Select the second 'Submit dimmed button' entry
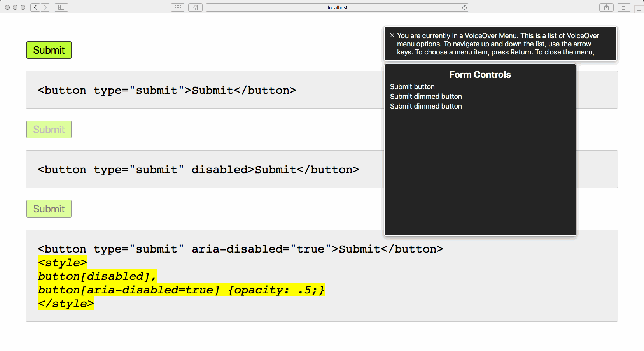The width and height of the screenshot is (644, 351). click(x=426, y=106)
